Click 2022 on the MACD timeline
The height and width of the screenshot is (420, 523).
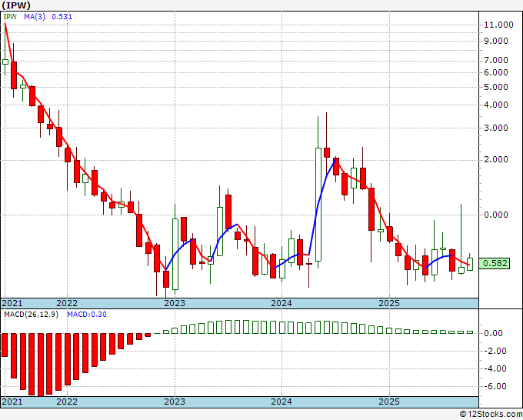[x=67, y=402]
